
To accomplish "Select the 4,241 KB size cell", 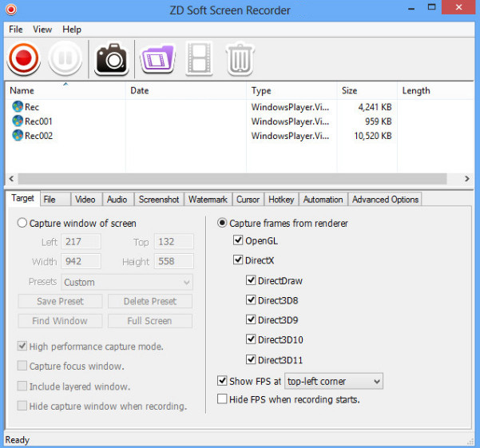I will (375, 107).
